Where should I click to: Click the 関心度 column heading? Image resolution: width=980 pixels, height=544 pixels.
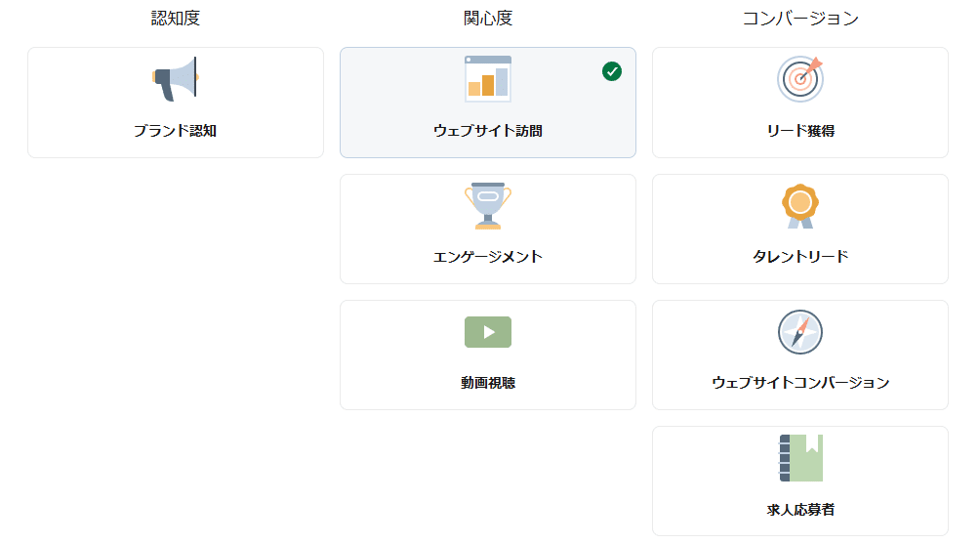pos(488,19)
